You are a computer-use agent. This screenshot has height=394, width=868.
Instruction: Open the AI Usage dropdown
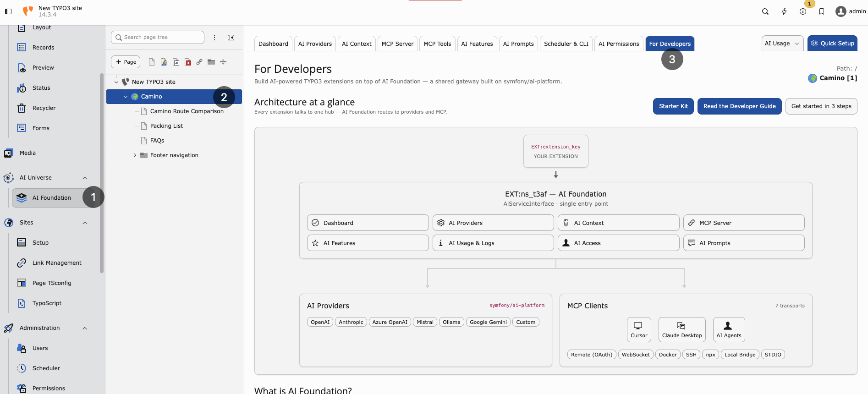[x=782, y=43]
